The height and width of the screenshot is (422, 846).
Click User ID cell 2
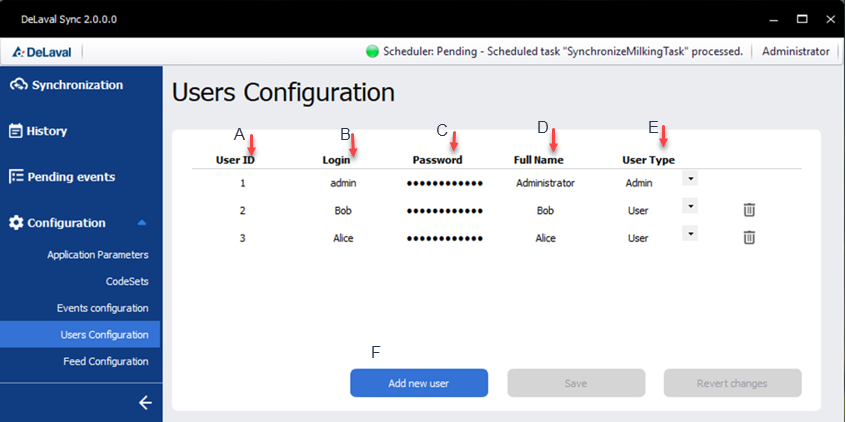click(x=243, y=210)
